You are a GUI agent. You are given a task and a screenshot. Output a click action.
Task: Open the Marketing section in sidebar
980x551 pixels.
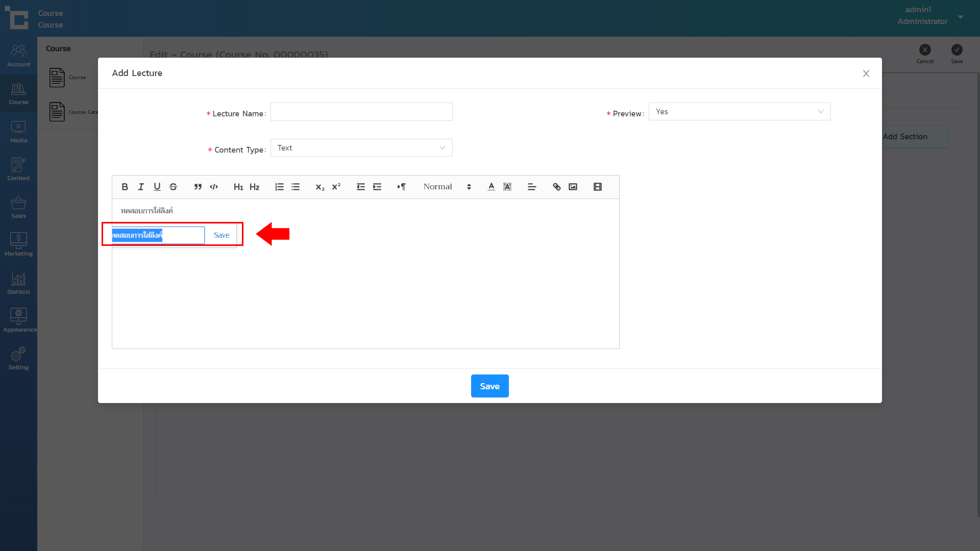(x=18, y=245)
